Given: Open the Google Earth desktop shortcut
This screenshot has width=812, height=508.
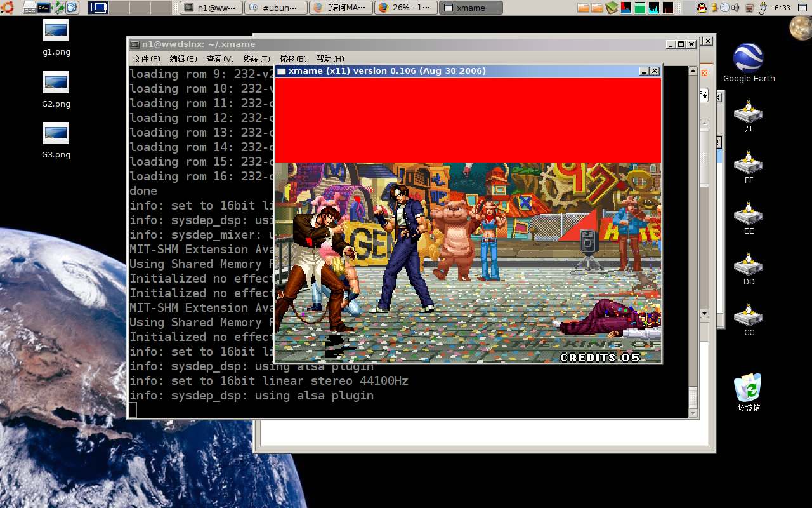Looking at the screenshot, I should point(749,63).
